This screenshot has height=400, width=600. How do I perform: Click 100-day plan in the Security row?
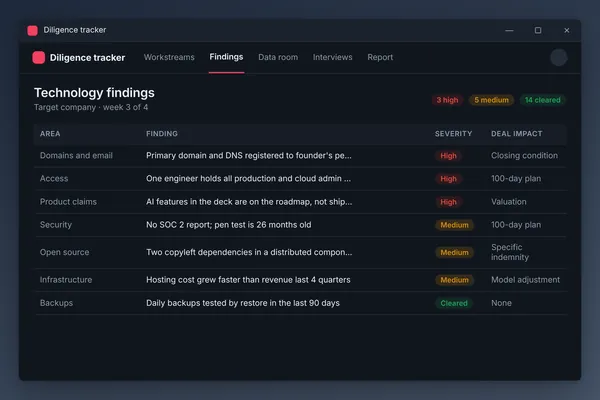tap(516, 225)
